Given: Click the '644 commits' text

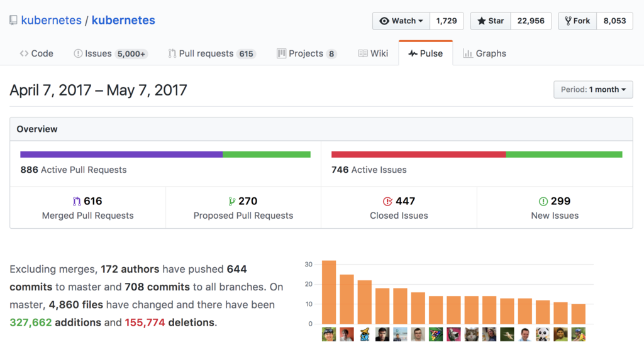Looking at the screenshot, I should click(128, 278).
